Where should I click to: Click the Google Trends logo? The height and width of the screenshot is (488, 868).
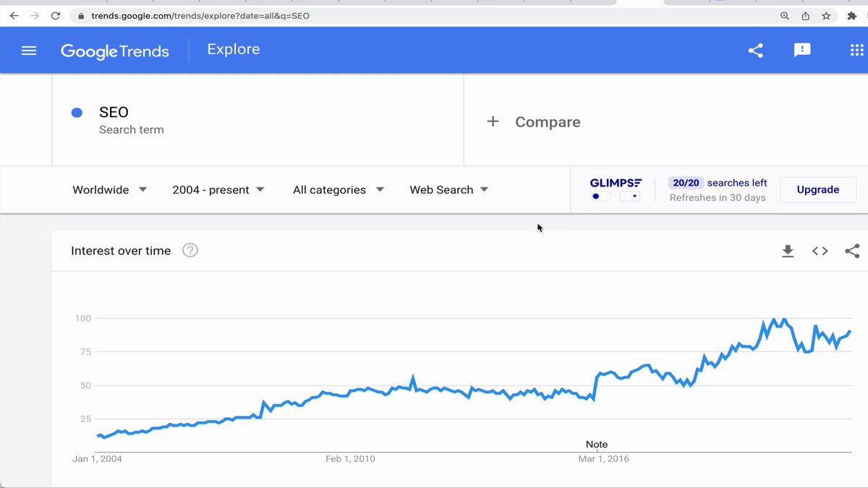click(x=115, y=51)
